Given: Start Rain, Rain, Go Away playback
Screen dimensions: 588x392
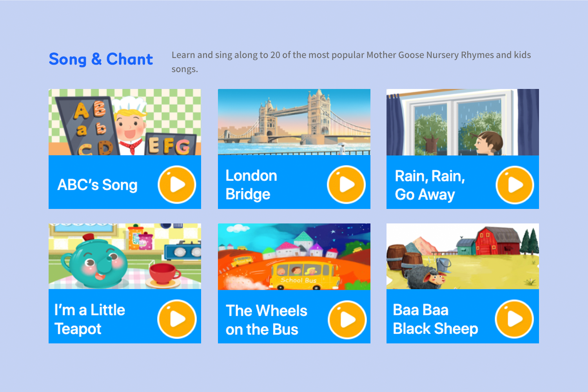Looking at the screenshot, I should [515, 185].
